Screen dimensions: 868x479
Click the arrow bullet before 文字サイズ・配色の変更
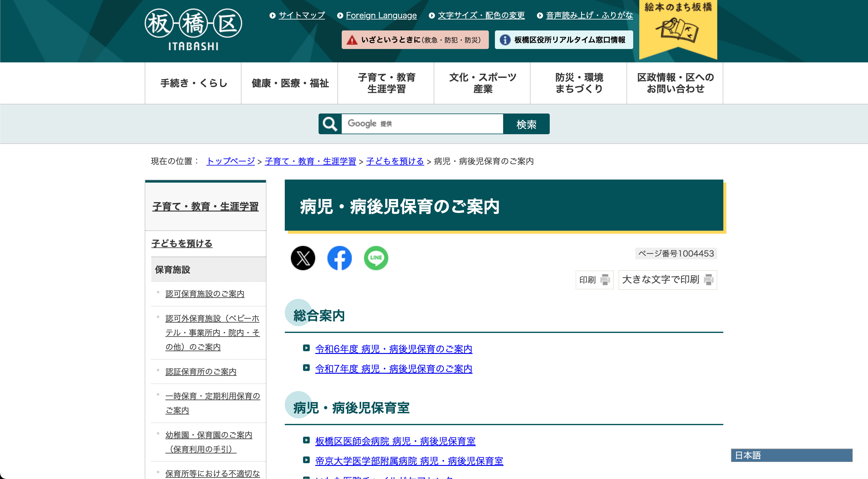click(x=432, y=16)
